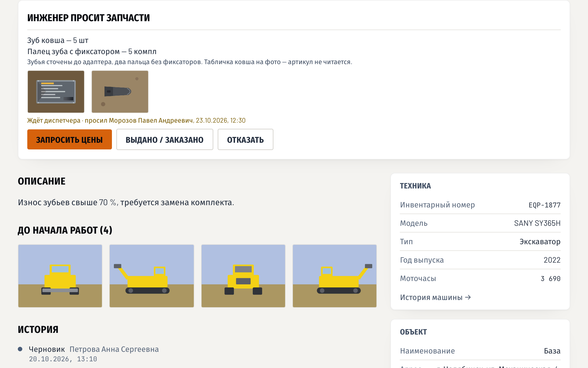Image resolution: width=588 pixels, height=368 pixels.
Task: Open the excavator photo with boom pointing left
Action: [152, 276]
